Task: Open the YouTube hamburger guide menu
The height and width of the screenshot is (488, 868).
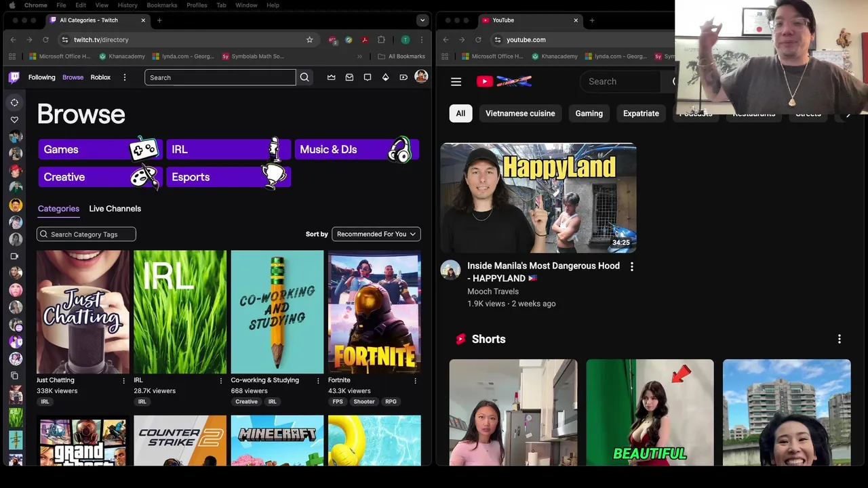Action: [456, 81]
